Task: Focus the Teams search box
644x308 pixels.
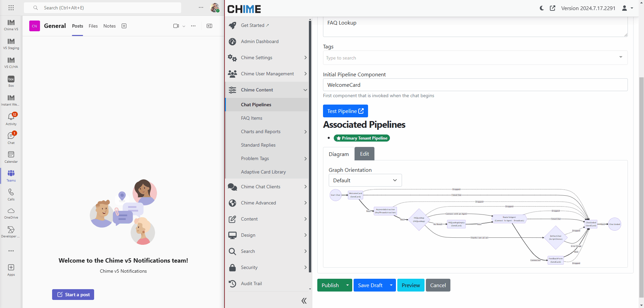Action: point(103,8)
